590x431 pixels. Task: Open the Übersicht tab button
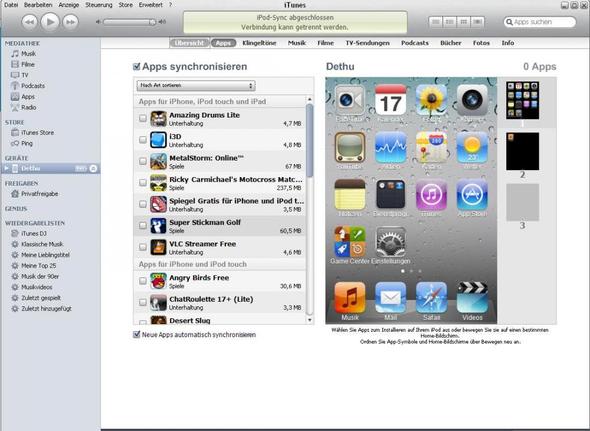tap(189, 43)
